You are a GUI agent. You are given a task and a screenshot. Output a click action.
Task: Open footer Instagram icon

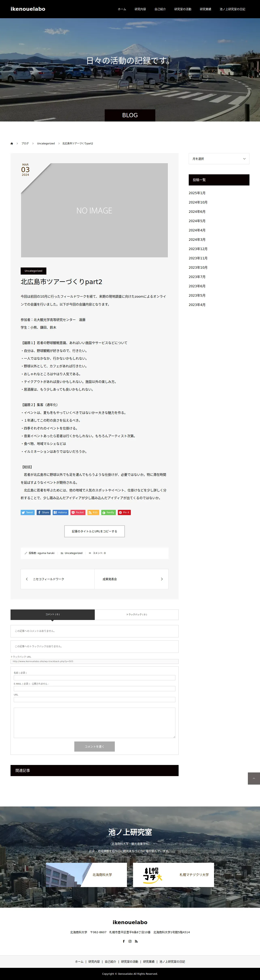[130, 941]
